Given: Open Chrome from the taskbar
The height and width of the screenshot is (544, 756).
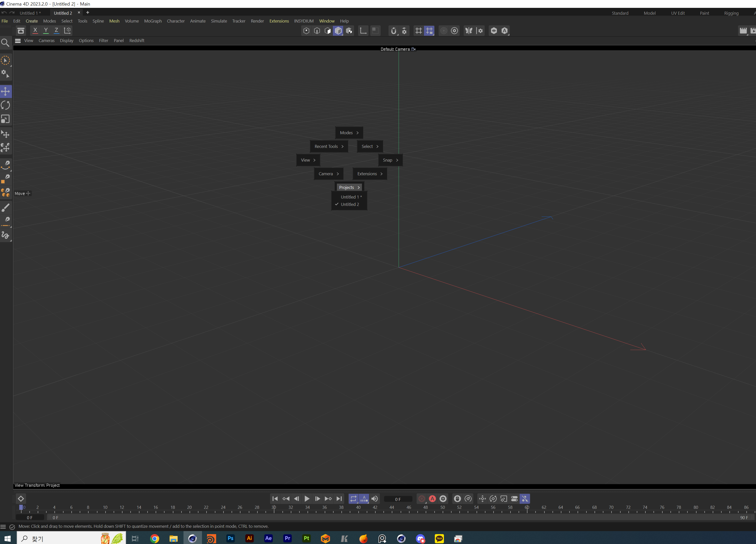Looking at the screenshot, I should 154,538.
